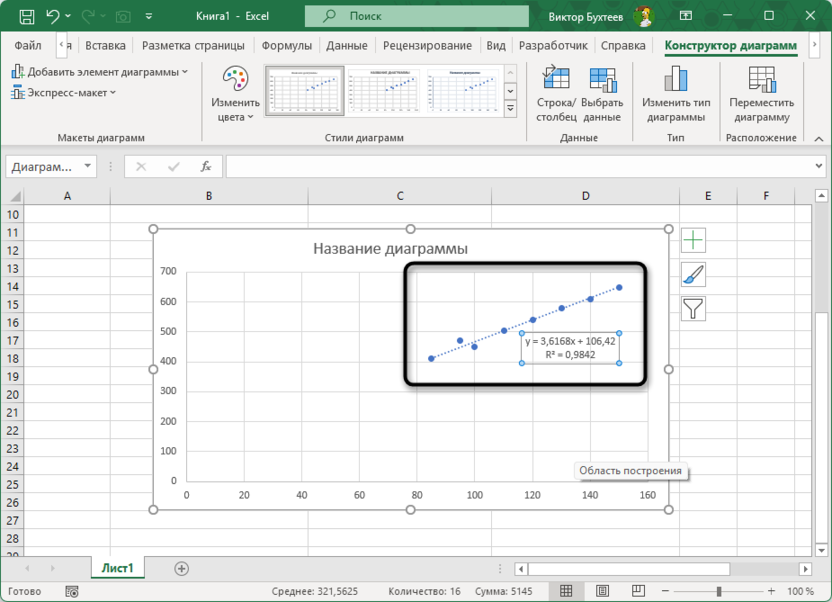Click the Save icon in title bar
832x602 pixels.
tap(24, 16)
